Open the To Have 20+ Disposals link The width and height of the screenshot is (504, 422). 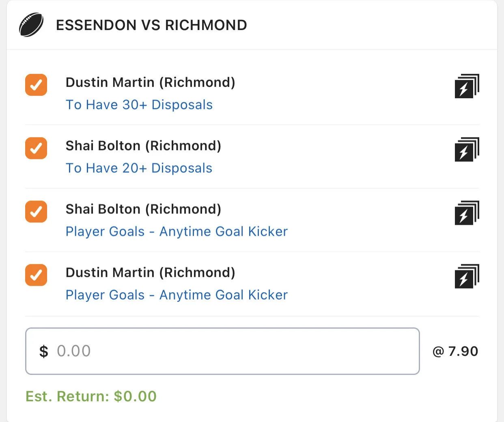point(139,168)
